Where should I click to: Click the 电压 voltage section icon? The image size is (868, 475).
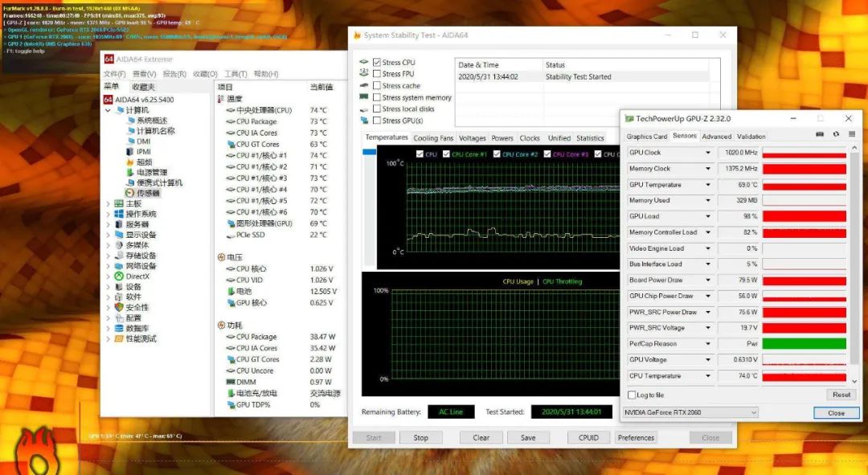pos(221,257)
